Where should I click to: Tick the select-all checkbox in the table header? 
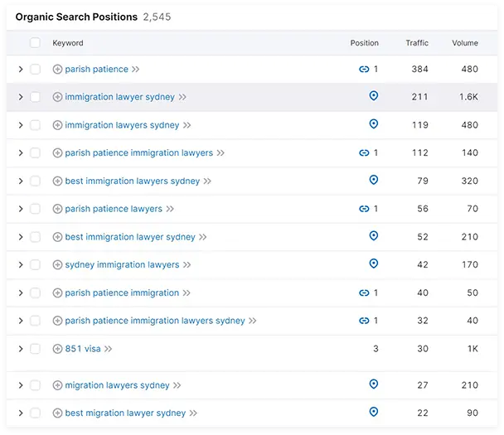35,43
